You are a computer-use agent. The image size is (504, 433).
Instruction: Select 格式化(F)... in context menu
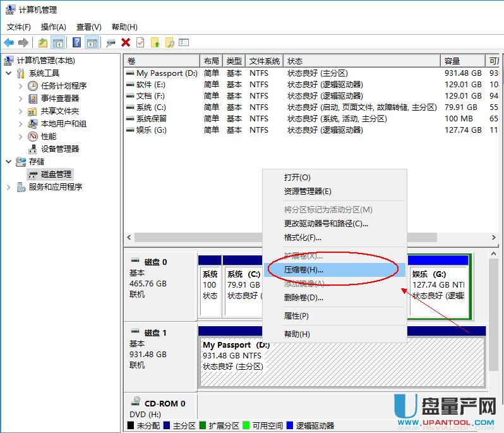pyautogui.click(x=303, y=237)
